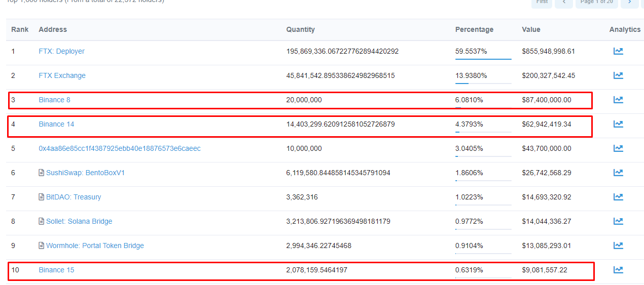
Task: Open the FTX Exchange address
Action: [x=62, y=75]
